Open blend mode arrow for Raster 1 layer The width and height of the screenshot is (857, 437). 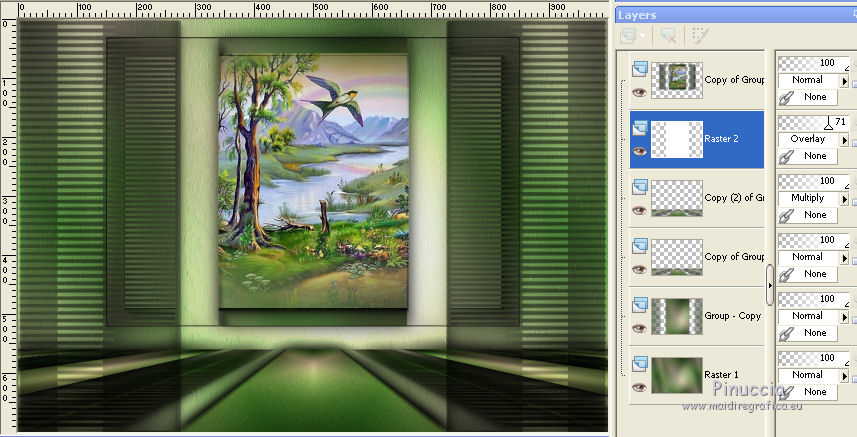click(x=844, y=376)
